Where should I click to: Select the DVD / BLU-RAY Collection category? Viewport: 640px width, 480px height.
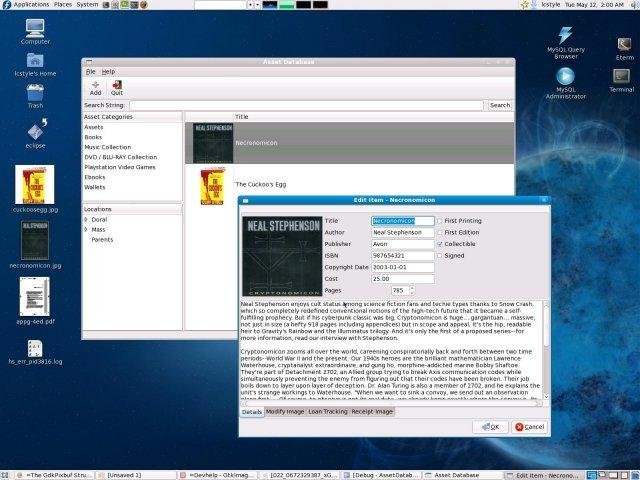click(121, 157)
